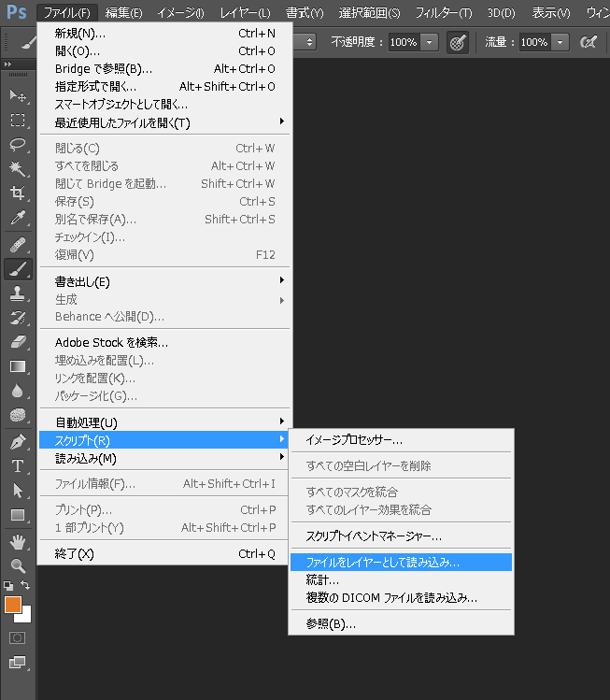Change the screen mode icon
Viewport: 610px width, 700px height.
(x=18, y=662)
